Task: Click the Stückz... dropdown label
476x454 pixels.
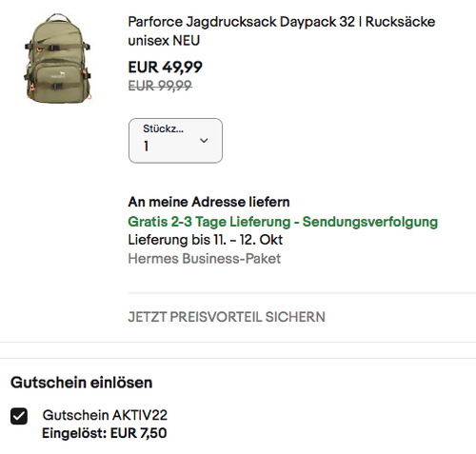Action: point(163,128)
